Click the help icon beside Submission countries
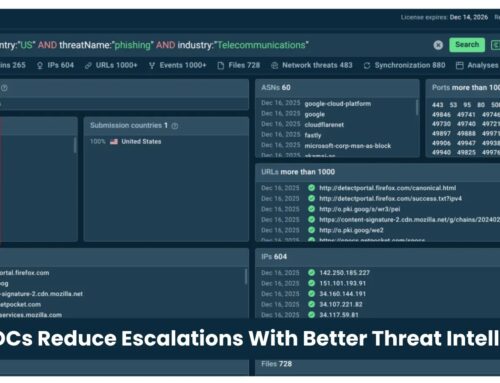500x383 pixels. pos(175,126)
